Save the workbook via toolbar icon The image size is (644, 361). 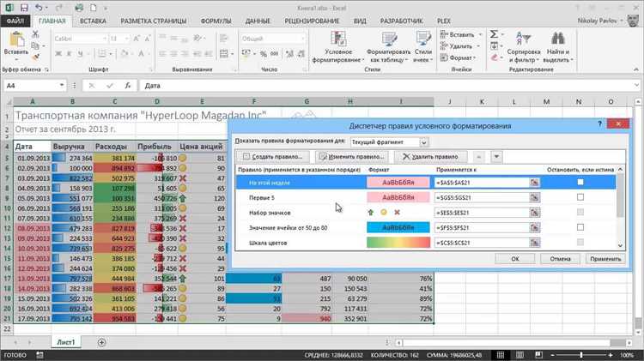click(24, 8)
